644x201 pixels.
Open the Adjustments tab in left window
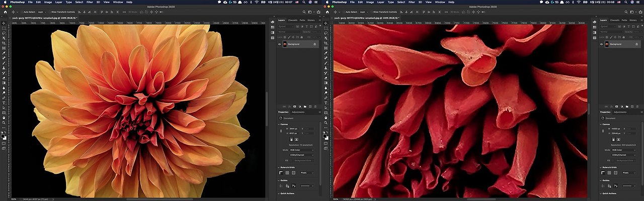[298, 112]
